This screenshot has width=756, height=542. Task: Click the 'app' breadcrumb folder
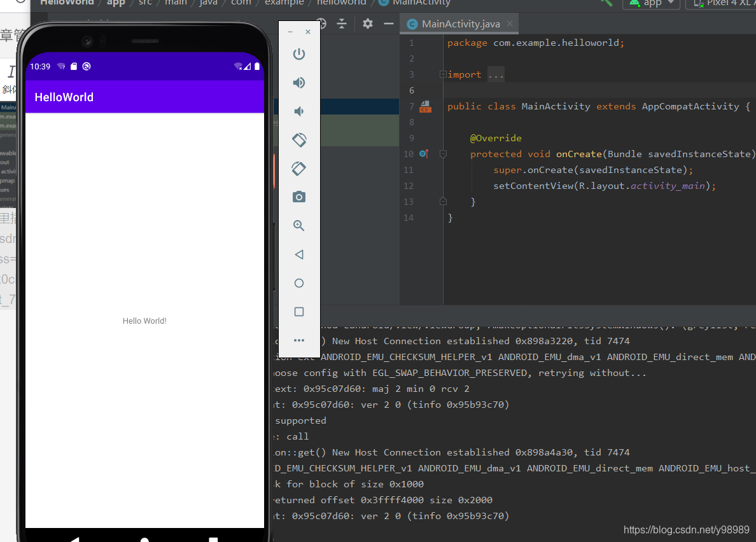116,3
